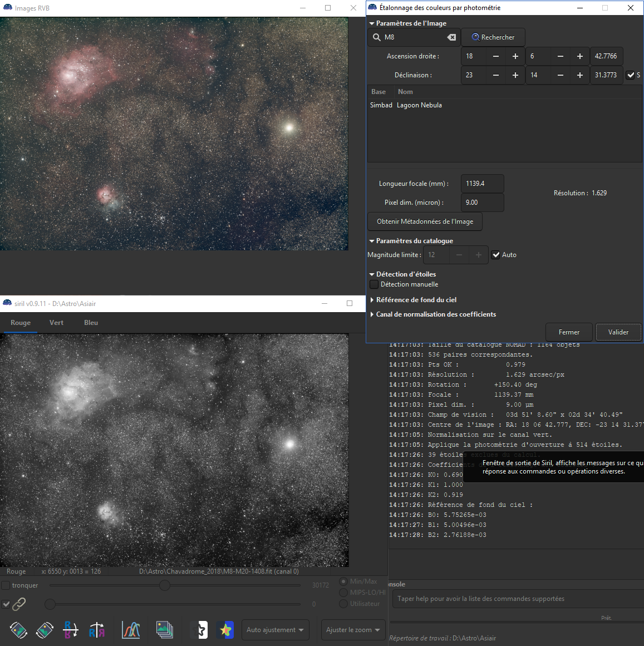
Task: Click the image sequence stack icon
Action: pos(164,630)
